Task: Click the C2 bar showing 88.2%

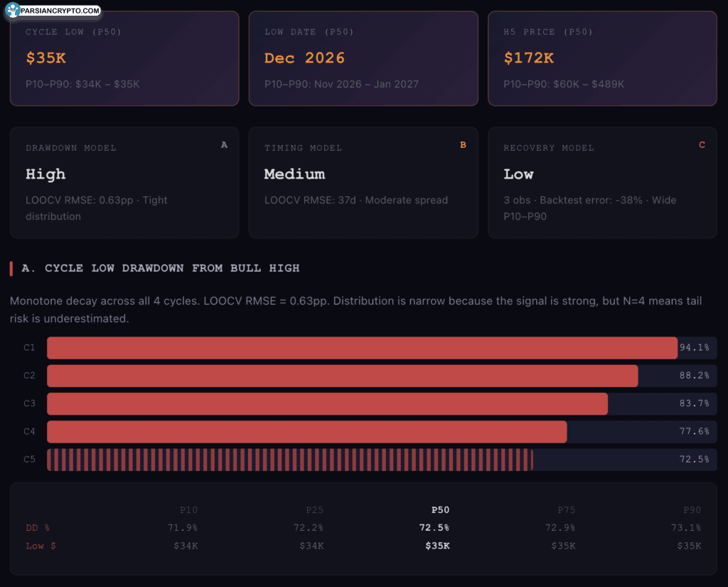Action: pyautogui.click(x=342, y=376)
